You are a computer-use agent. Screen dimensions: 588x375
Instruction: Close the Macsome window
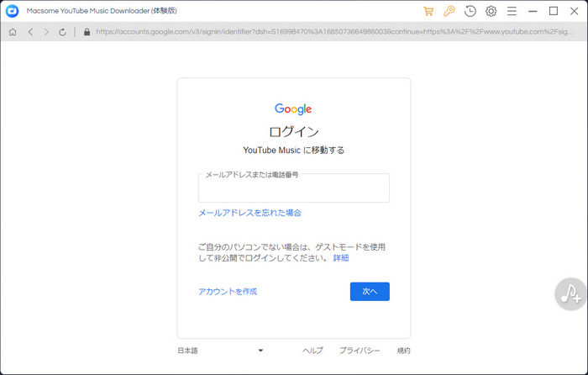pos(574,11)
